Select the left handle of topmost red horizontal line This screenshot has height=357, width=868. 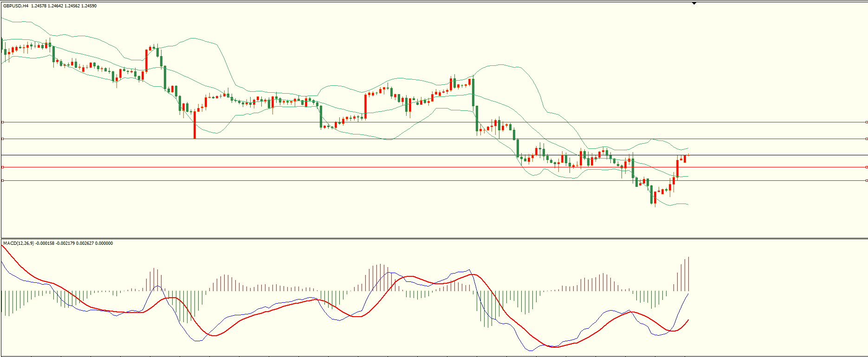2,122
